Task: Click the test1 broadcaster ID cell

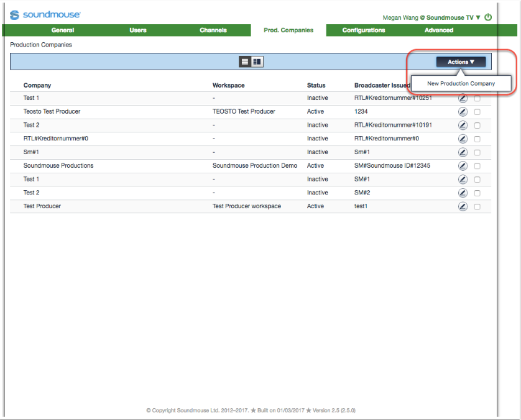Action: 361,206
